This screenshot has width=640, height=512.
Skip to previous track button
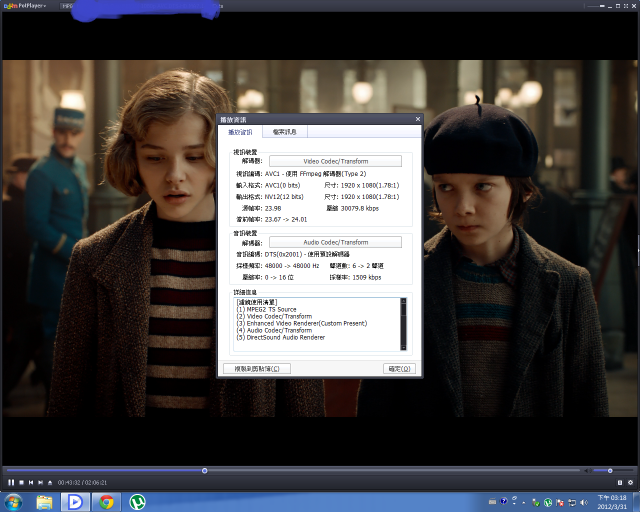tap(31, 482)
